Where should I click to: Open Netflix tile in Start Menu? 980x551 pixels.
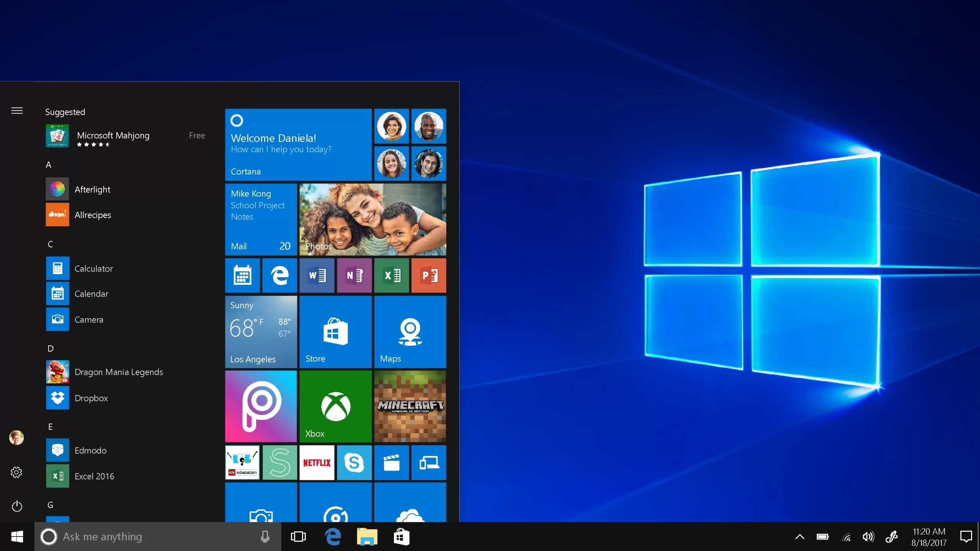(316, 463)
